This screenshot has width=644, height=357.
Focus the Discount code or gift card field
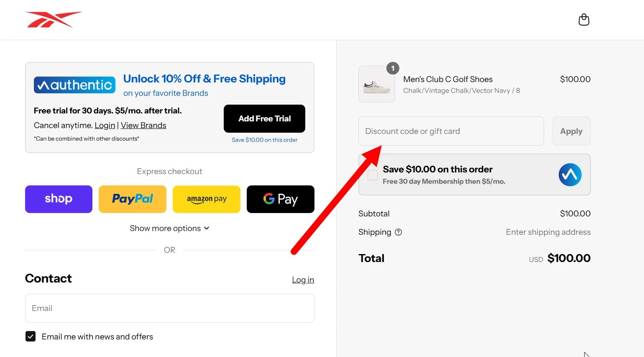(x=451, y=131)
